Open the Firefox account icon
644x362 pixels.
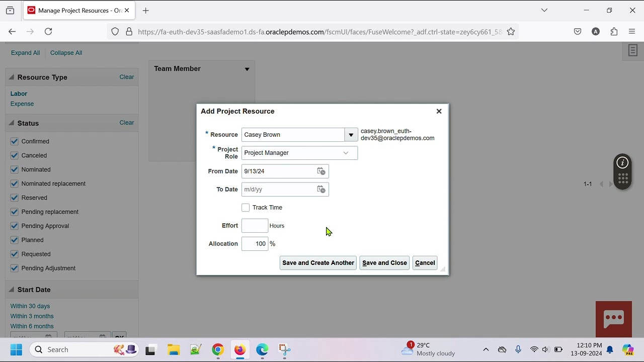pos(596,32)
